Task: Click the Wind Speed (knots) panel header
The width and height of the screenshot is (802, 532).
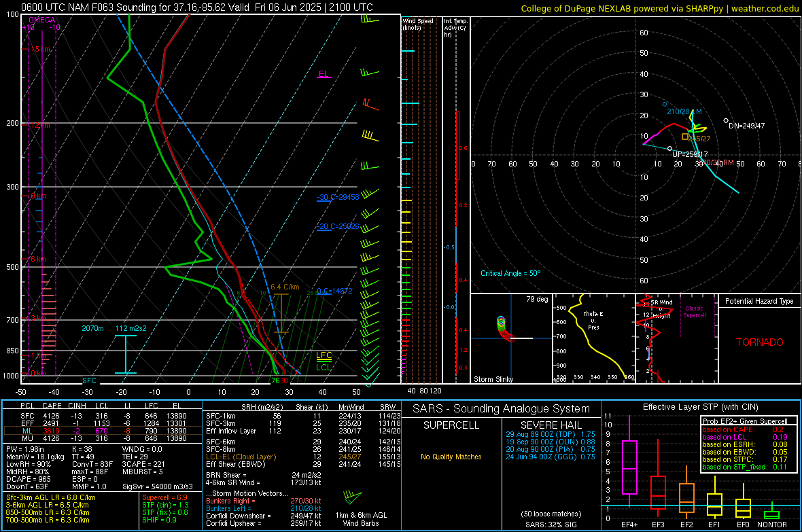Action: 417,24
